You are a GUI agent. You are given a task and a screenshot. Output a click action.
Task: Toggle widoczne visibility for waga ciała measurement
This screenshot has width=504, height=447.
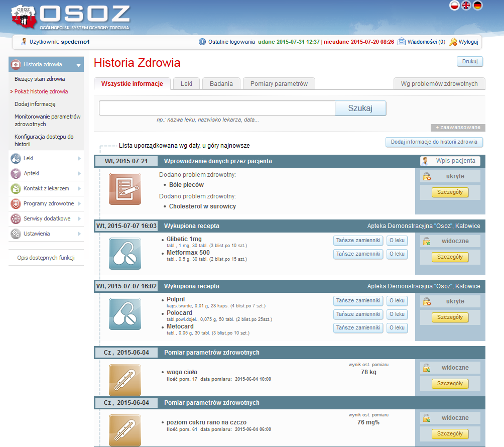pyautogui.click(x=450, y=368)
